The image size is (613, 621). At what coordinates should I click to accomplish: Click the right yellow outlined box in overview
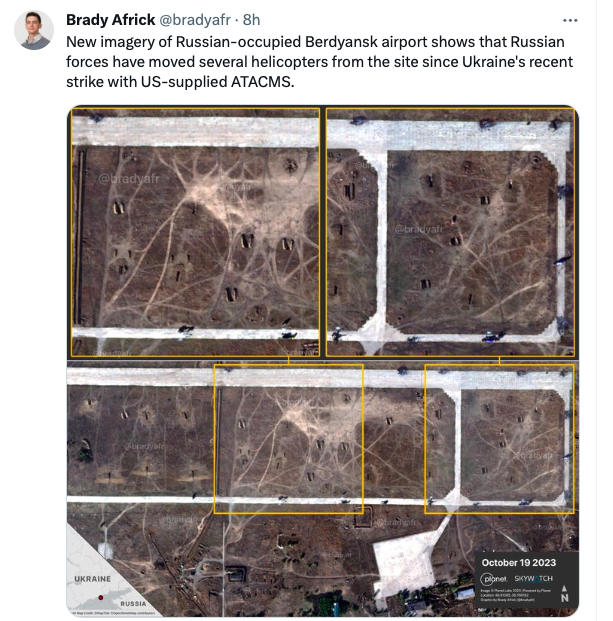tap(499, 439)
